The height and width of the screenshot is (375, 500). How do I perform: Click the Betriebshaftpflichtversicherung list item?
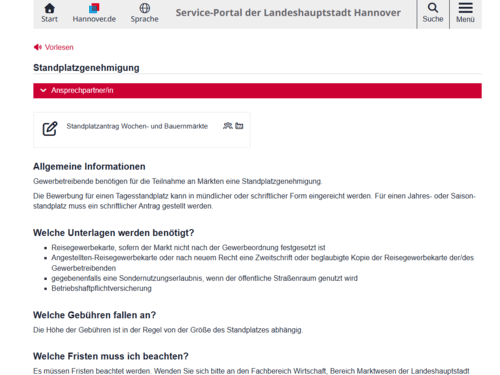coord(101,288)
